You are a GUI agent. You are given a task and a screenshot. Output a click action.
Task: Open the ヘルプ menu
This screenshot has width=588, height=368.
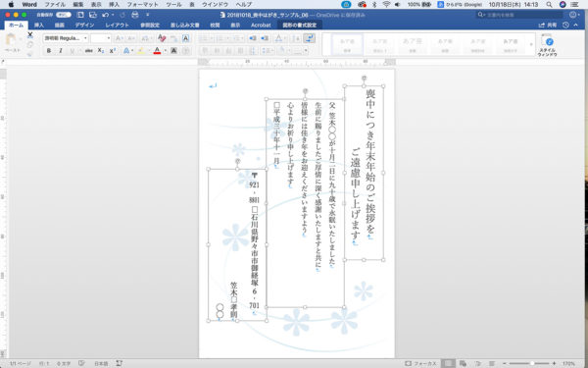coord(244,5)
